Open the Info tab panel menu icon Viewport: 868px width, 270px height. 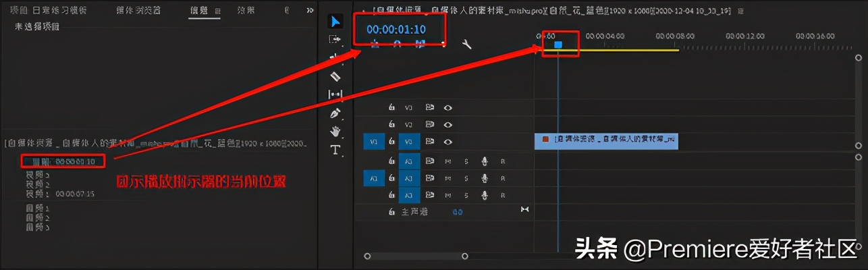point(217,11)
